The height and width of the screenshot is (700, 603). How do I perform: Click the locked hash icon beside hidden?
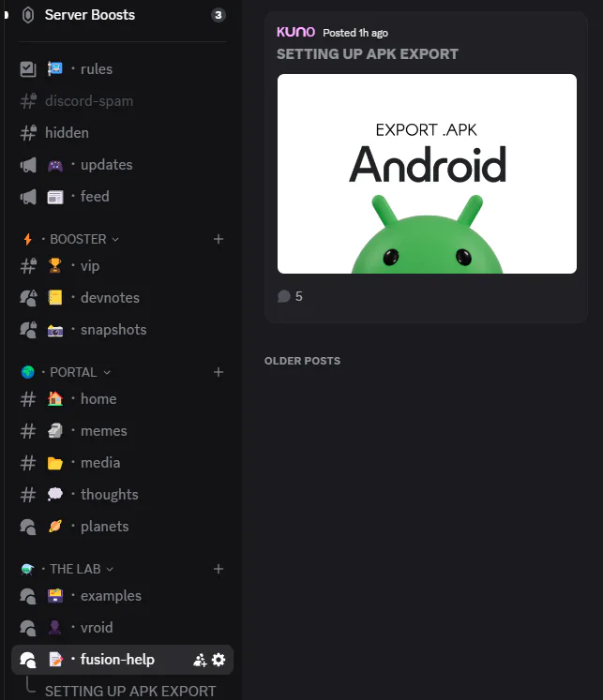pyautogui.click(x=28, y=133)
